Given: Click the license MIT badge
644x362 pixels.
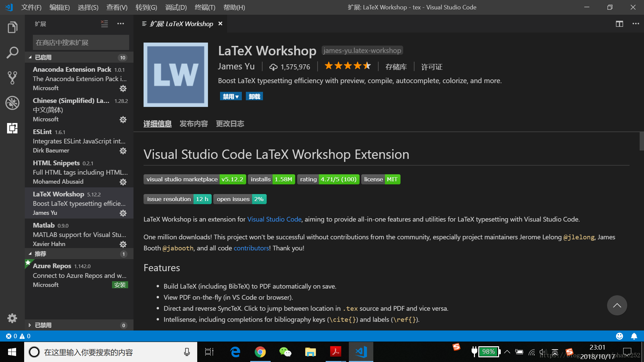Looking at the screenshot, I should pos(381,179).
